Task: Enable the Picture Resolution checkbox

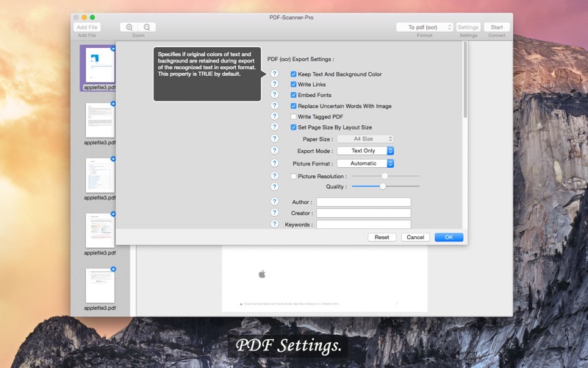Action: 293,176
